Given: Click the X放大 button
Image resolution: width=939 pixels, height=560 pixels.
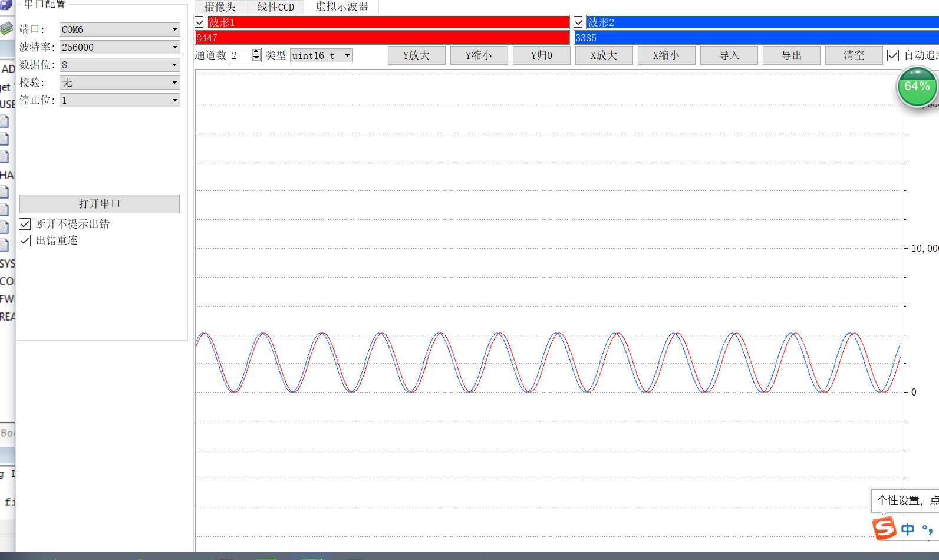Looking at the screenshot, I should pyautogui.click(x=604, y=55).
